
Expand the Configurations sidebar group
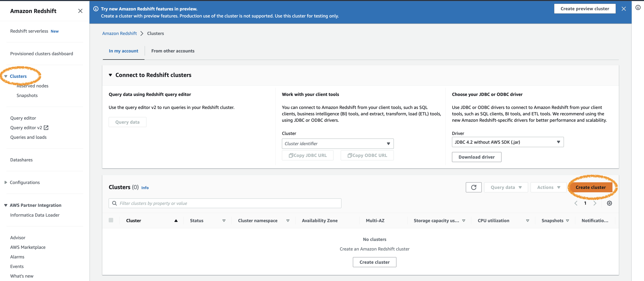pos(6,183)
